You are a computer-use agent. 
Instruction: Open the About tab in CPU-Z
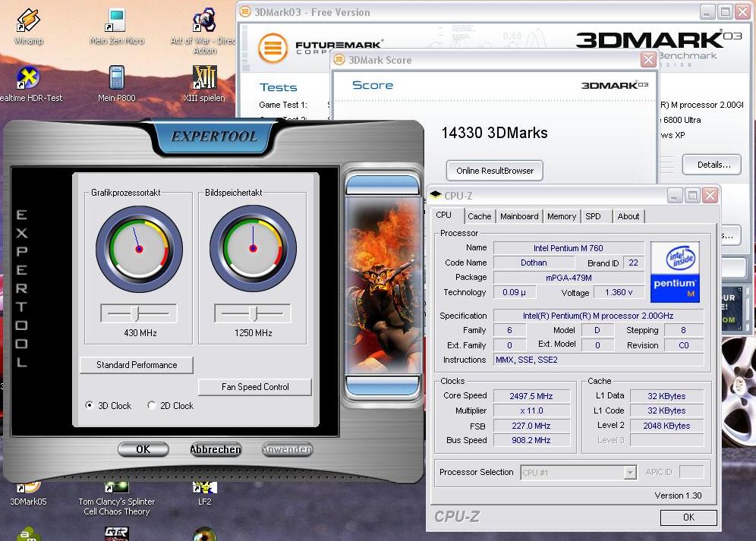tap(628, 216)
